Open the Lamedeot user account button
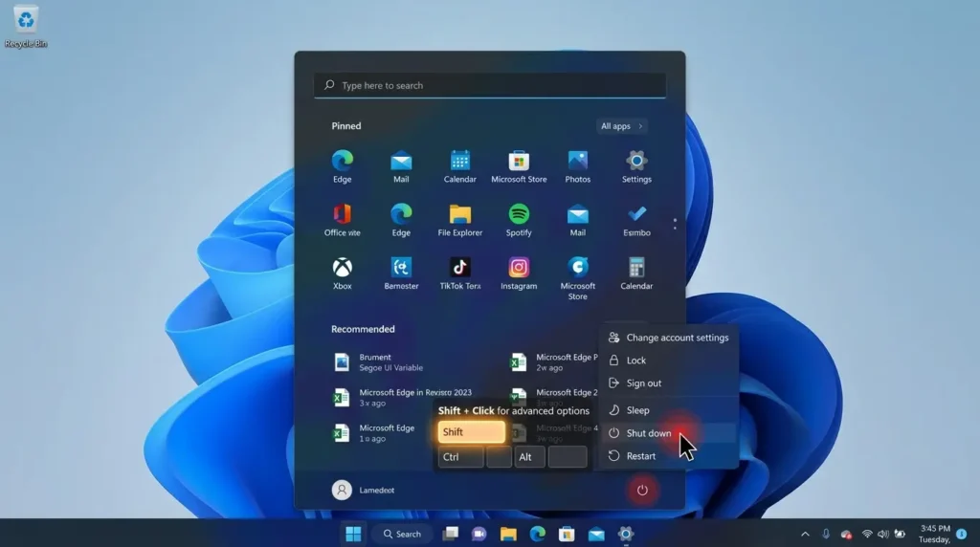This screenshot has height=547, width=980. coord(364,491)
